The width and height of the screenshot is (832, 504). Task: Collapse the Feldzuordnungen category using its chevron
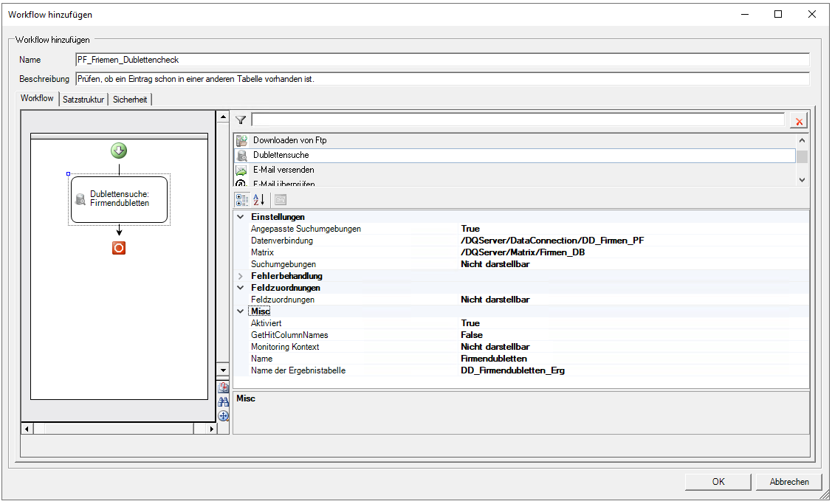tap(241, 288)
